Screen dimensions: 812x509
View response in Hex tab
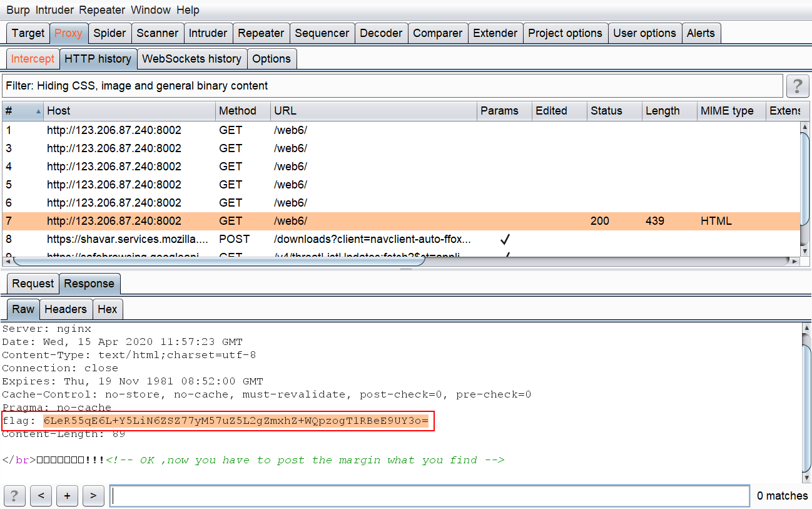click(x=108, y=309)
